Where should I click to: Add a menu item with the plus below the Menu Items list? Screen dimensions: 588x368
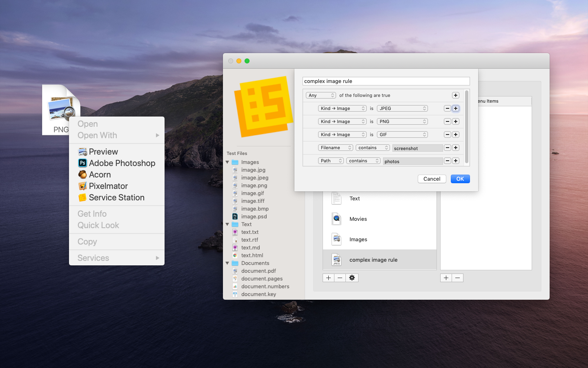pos(446,278)
